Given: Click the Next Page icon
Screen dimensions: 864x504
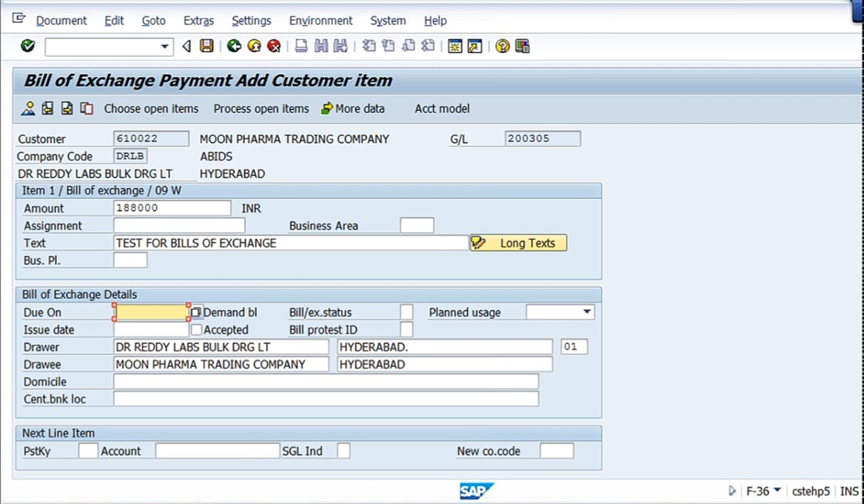Looking at the screenshot, I should click(x=408, y=47).
